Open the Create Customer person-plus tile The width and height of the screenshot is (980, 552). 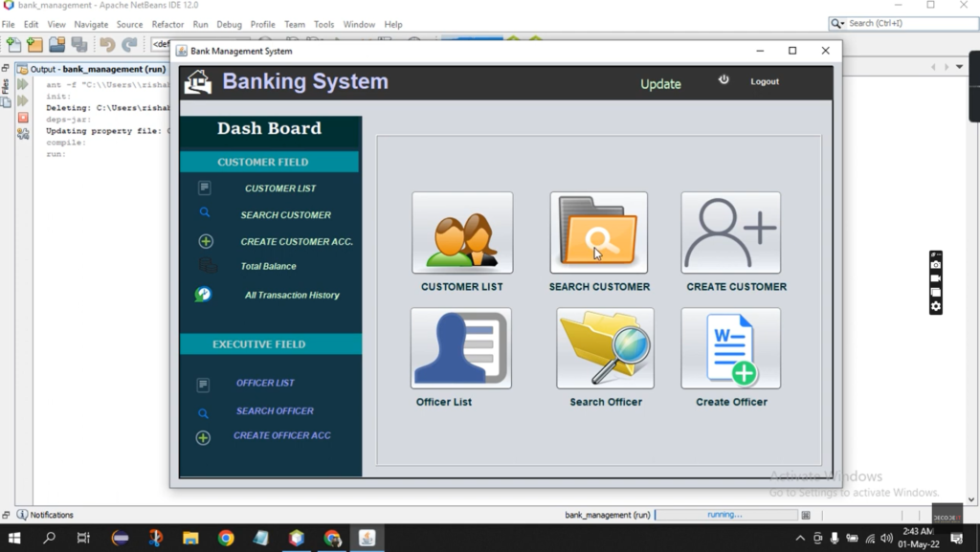click(730, 232)
